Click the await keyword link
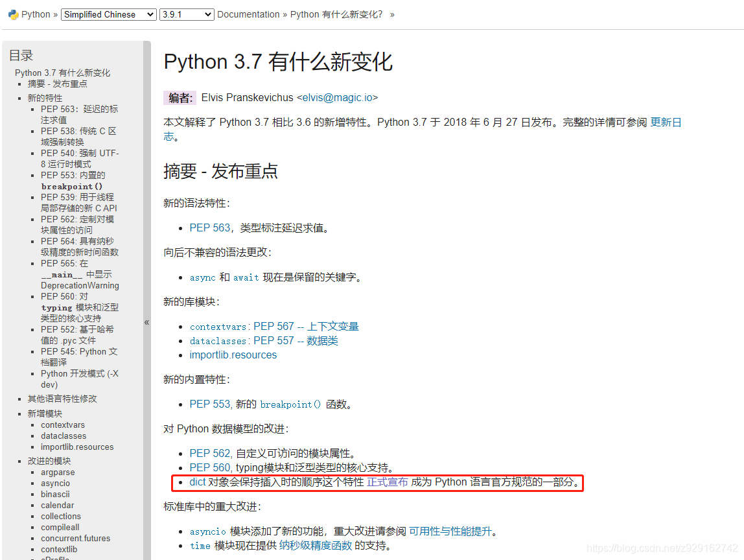Viewport: 744px width, 560px height. tap(246, 277)
